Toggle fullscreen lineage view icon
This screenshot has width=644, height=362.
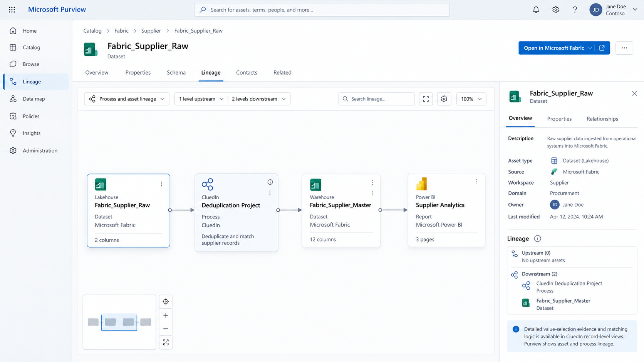click(x=426, y=99)
